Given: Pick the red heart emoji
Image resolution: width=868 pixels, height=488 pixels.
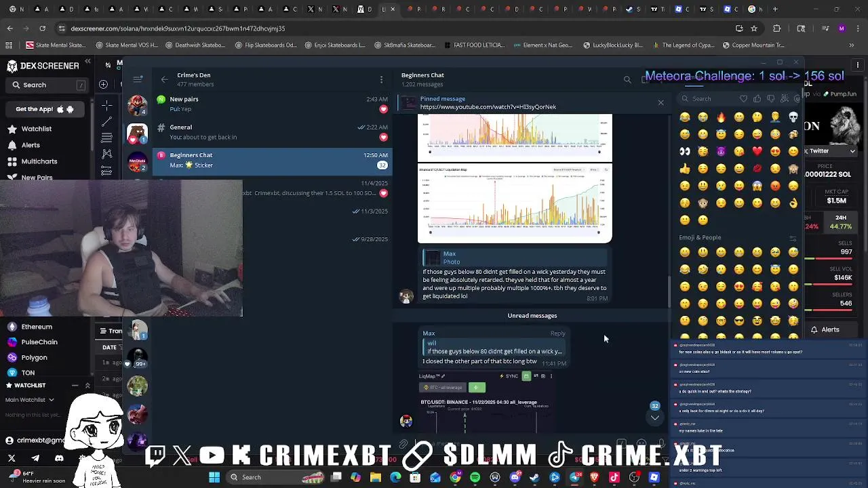Looking at the screenshot, I should [x=757, y=151].
